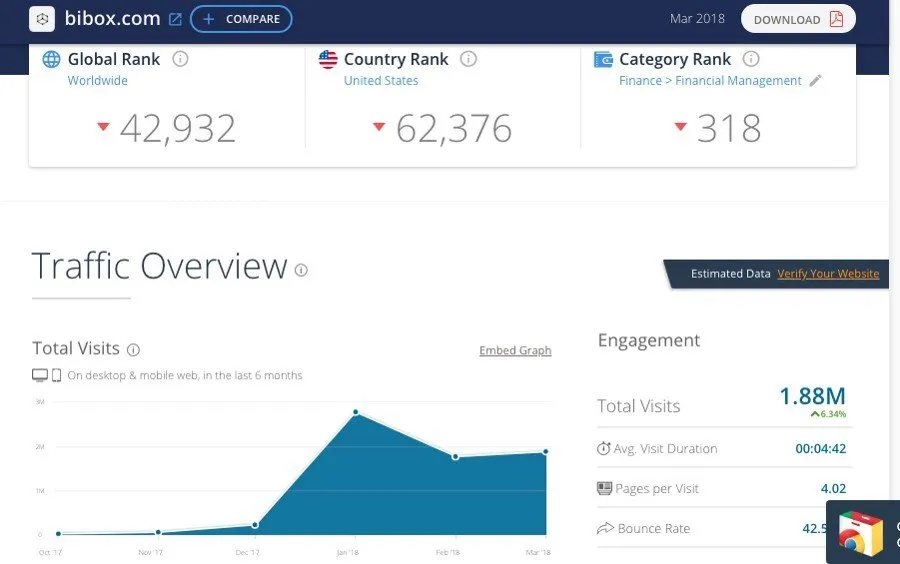Click the Financial Management category link
The height and width of the screenshot is (564, 900).
pyautogui.click(x=738, y=80)
